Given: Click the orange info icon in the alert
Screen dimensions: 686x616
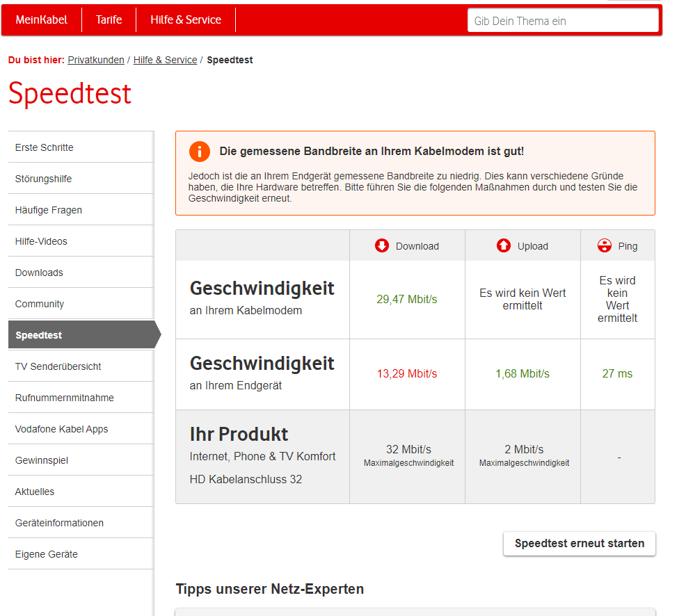Looking at the screenshot, I should [x=200, y=152].
